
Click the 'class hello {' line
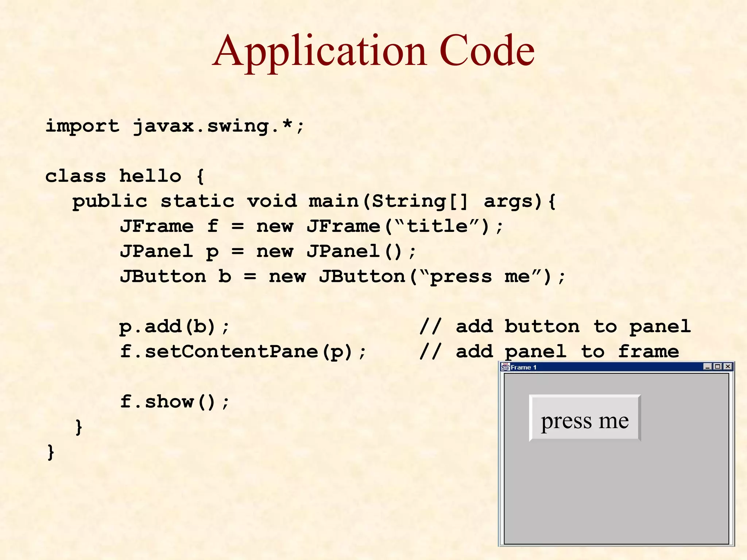125,176
